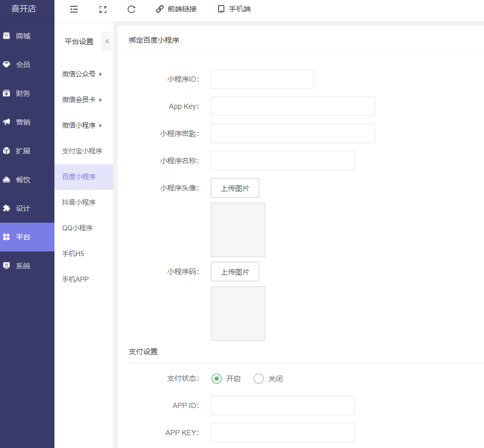This screenshot has height=448, width=484.
Task: Open 营销 section label
Action: (23, 122)
